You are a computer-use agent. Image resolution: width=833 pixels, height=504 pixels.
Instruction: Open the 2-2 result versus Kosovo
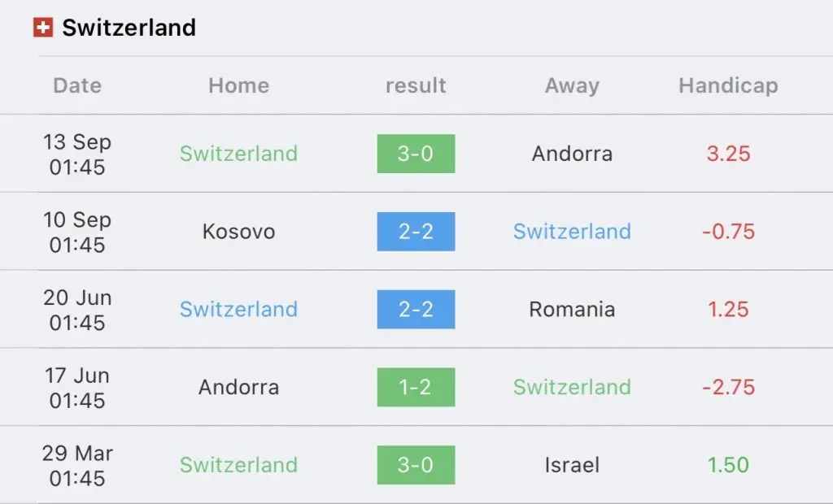coord(416,232)
